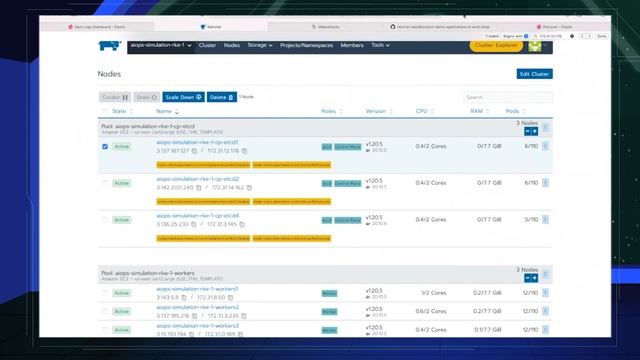Expand the Storage menu
Viewport: 640px width, 360px height.
point(260,45)
